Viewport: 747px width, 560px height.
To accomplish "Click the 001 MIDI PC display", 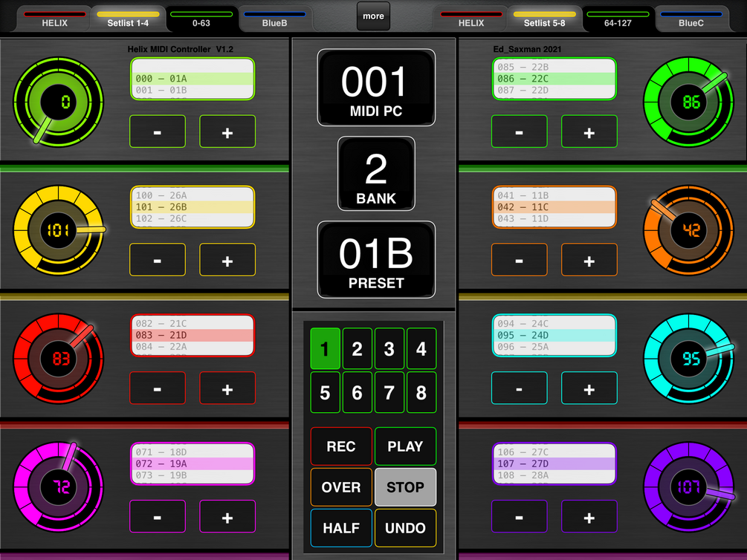I will point(376,88).
